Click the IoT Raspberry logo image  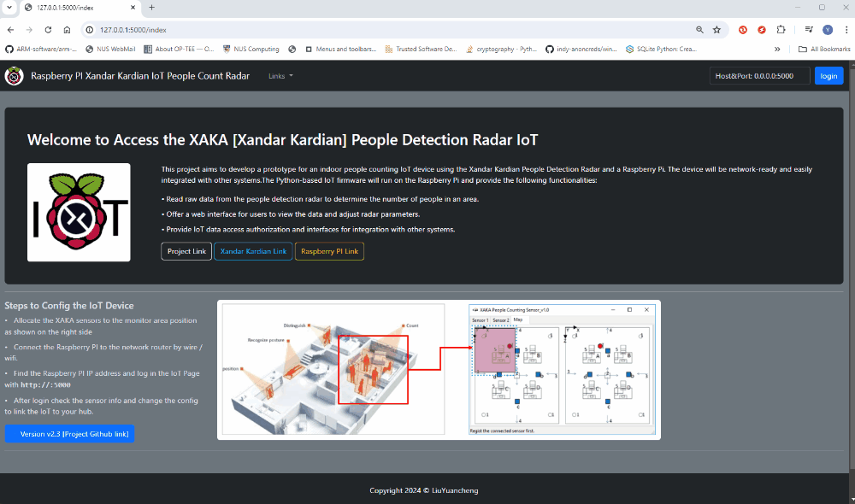coord(79,213)
